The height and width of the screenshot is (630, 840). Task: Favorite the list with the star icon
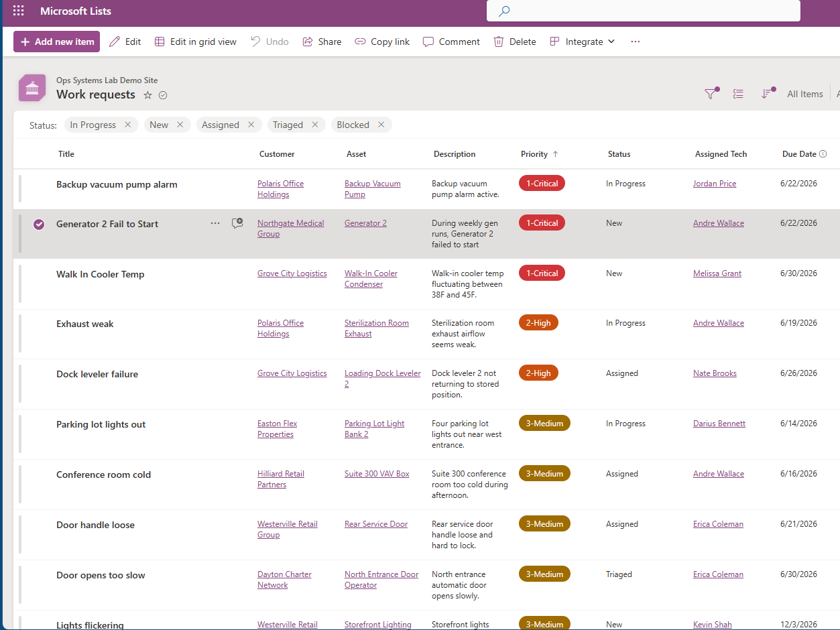pyautogui.click(x=147, y=95)
